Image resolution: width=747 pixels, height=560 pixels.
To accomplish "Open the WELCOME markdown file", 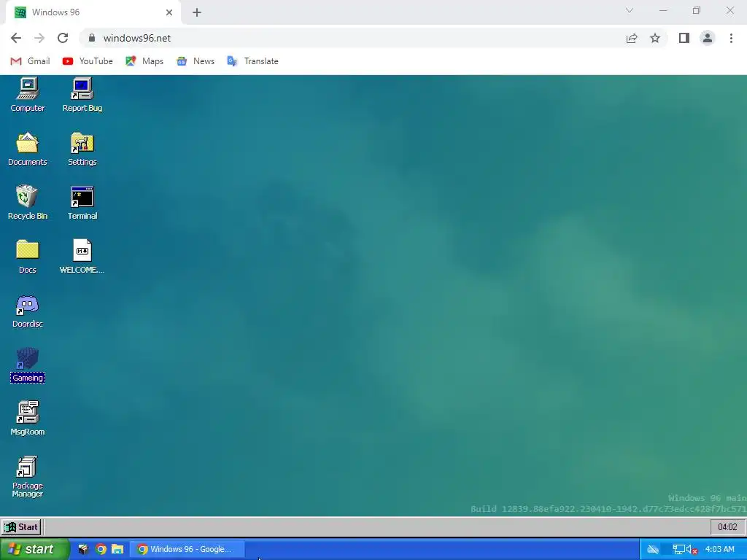I will pos(82,256).
